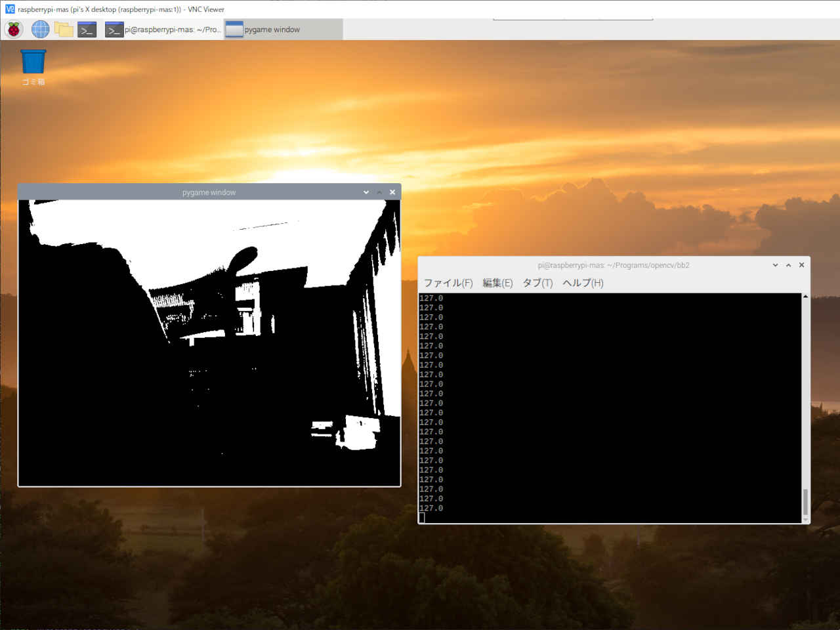Switch to pygame window taskbar entry
Screen dimensions: 840x630
click(283, 30)
